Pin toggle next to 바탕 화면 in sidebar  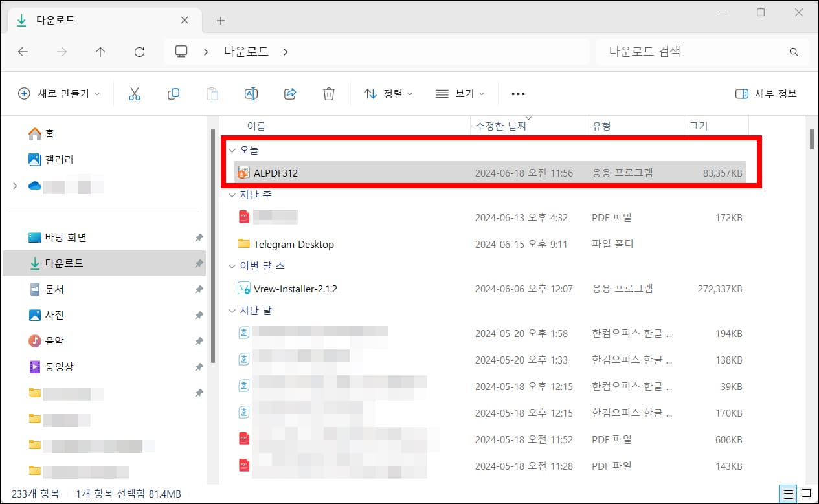(199, 237)
